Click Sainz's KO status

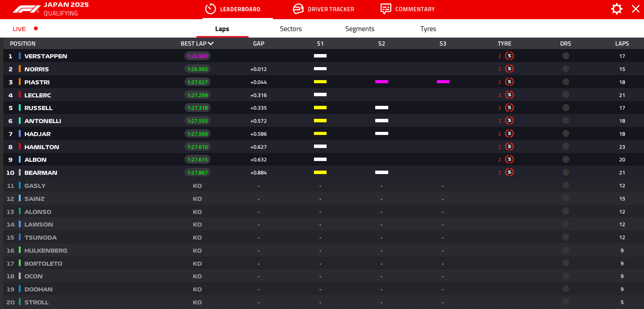pos(197,199)
